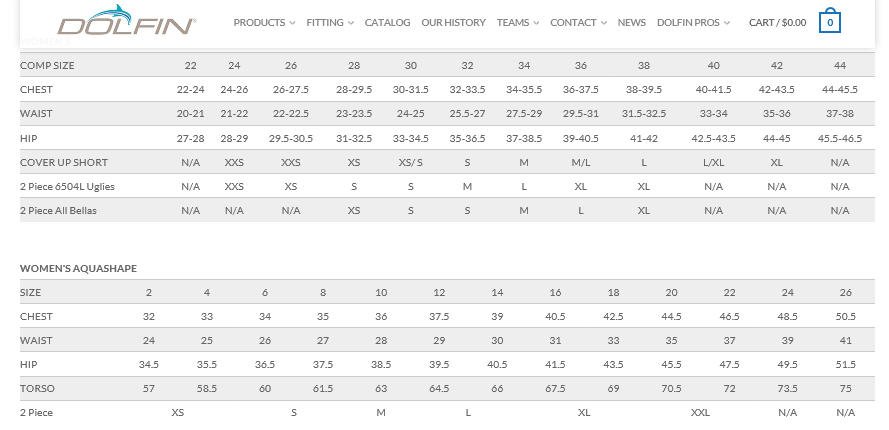Viewport: 889px width, 430px height.
Task: Open the Catalog menu item
Action: [x=387, y=23]
